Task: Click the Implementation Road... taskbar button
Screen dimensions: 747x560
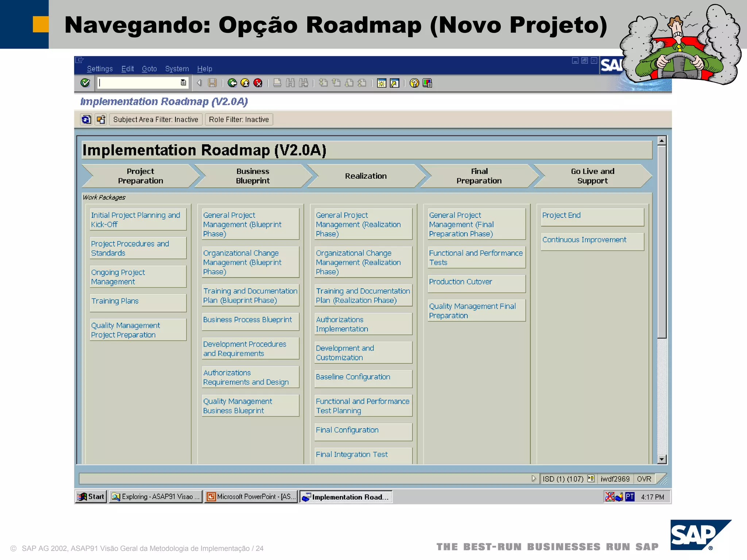Action: click(x=346, y=497)
